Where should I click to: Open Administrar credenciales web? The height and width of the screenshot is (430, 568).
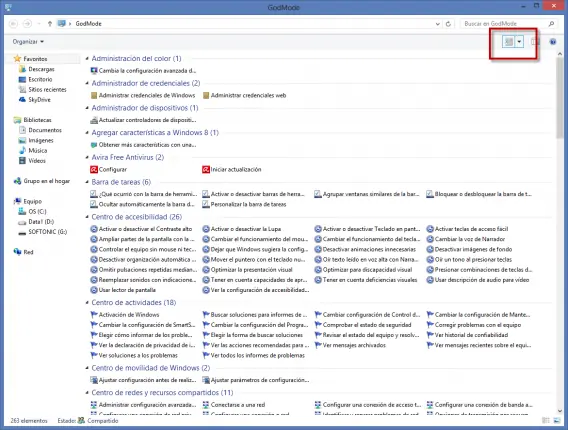[245, 95]
